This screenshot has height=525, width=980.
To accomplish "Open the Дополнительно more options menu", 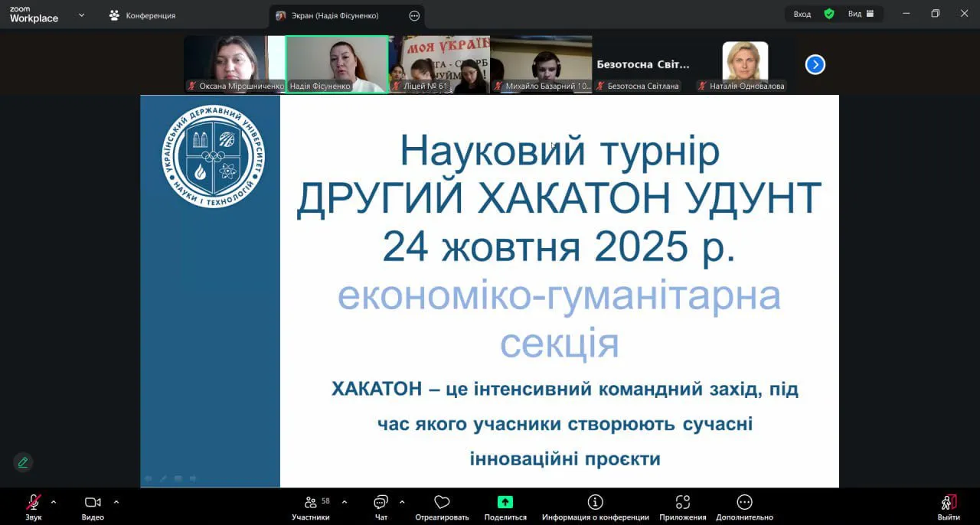I will 744,503.
